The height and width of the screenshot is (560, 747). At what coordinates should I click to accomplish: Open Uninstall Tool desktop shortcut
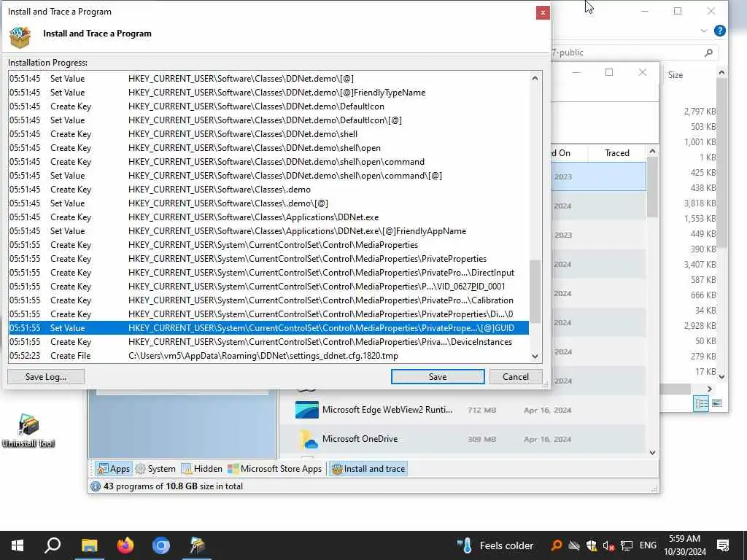pyautogui.click(x=28, y=430)
